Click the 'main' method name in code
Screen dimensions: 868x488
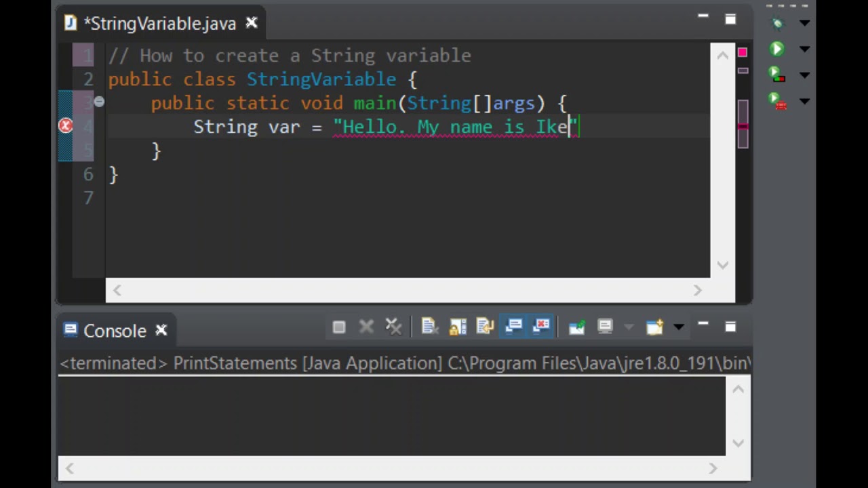click(375, 103)
